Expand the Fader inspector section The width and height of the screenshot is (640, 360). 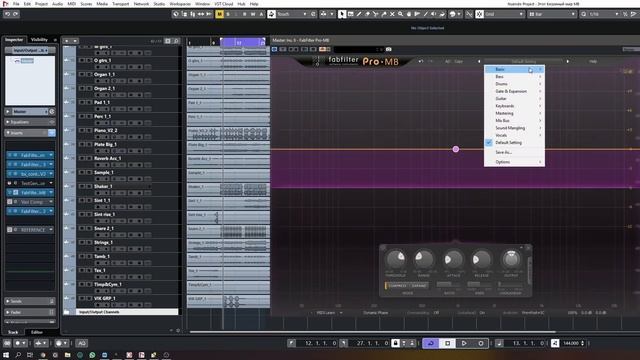pos(30,312)
